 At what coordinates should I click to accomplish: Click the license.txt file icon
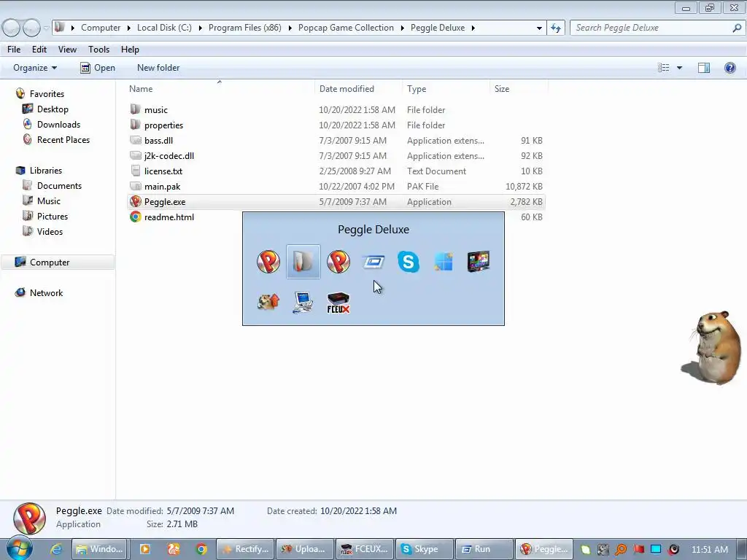136,171
